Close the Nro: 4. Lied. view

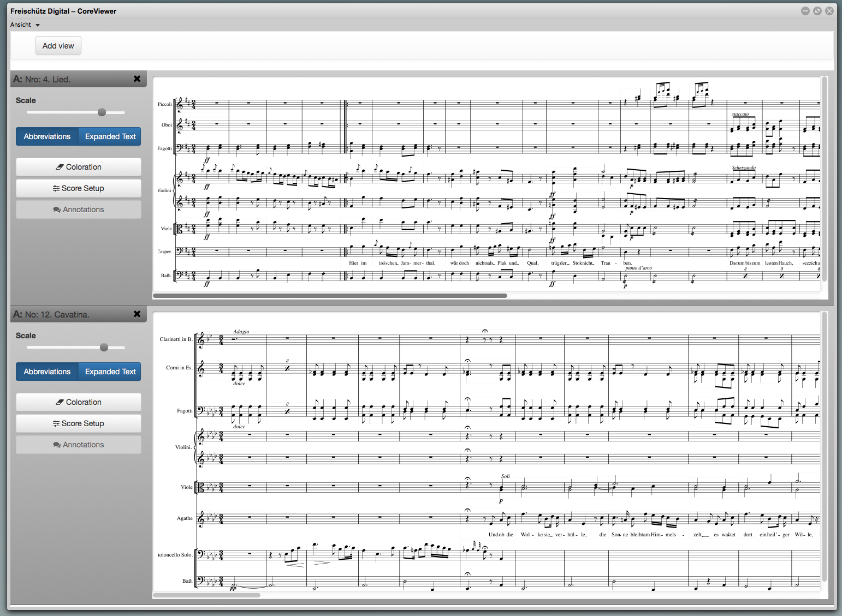pyautogui.click(x=137, y=79)
